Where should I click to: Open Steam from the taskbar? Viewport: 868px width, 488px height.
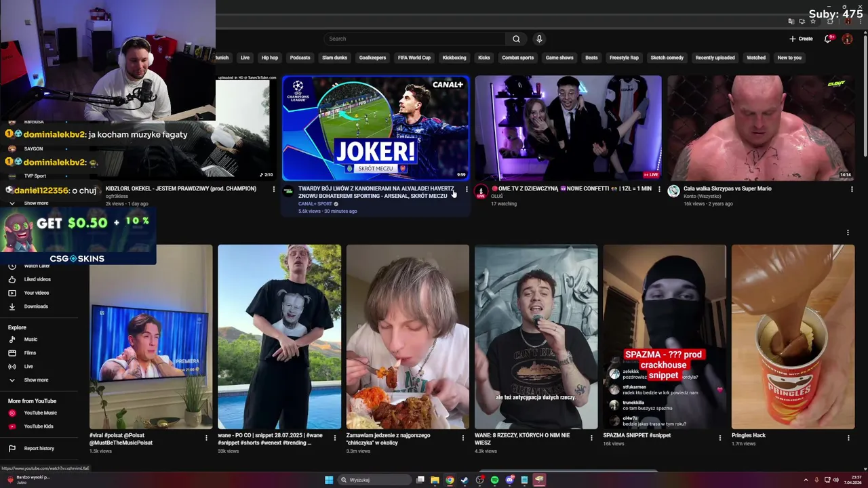tap(465, 480)
